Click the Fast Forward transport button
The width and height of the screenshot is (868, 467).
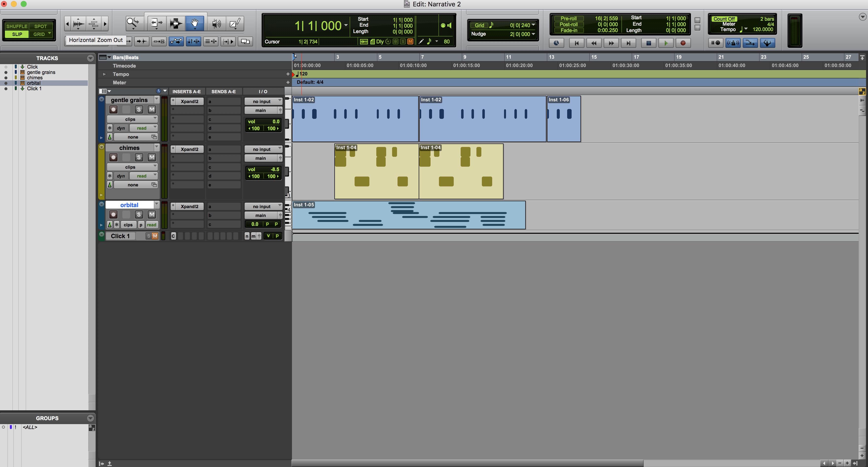click(x=611, y=43)
